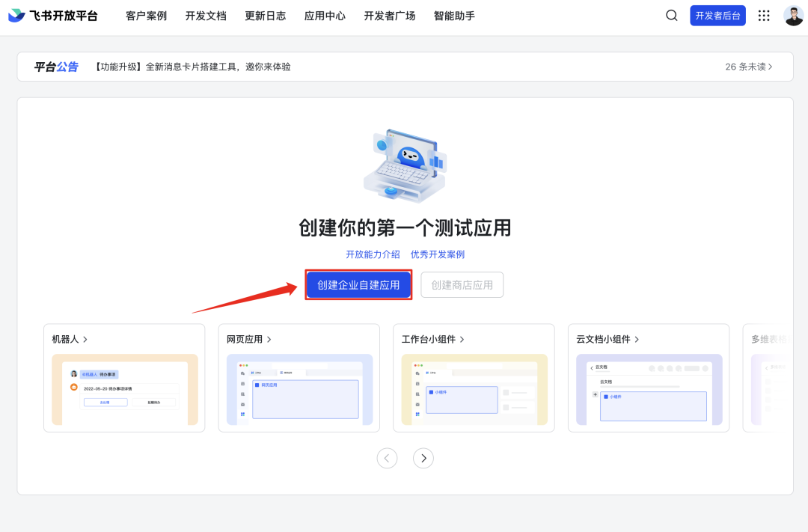Expand the 云文档小组件 category chevron

[636, 339]
